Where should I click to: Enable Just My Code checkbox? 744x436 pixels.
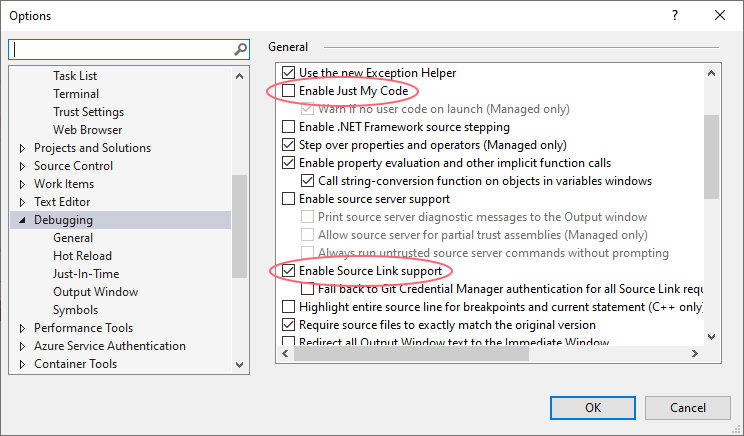click(289, 91)
